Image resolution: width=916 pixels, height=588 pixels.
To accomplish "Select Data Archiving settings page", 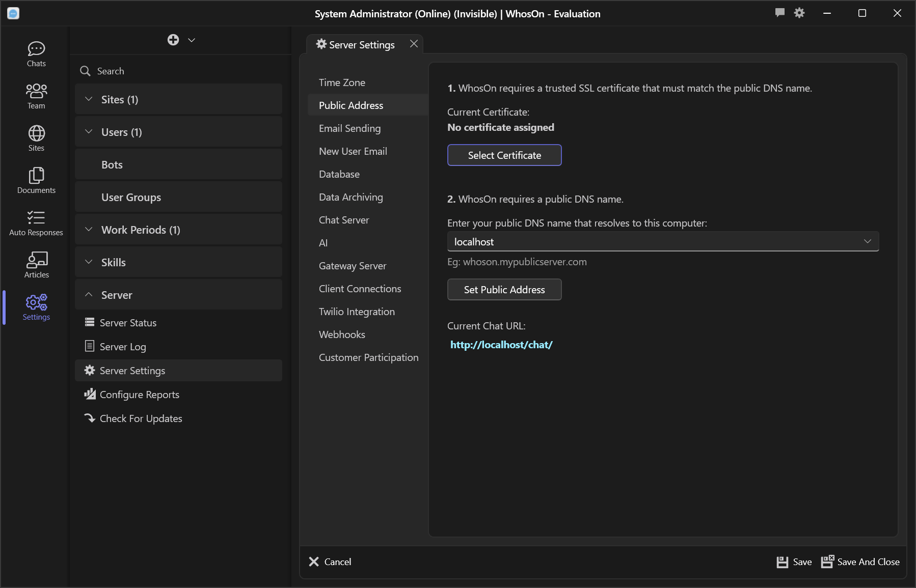I will (x=368, y=197).
